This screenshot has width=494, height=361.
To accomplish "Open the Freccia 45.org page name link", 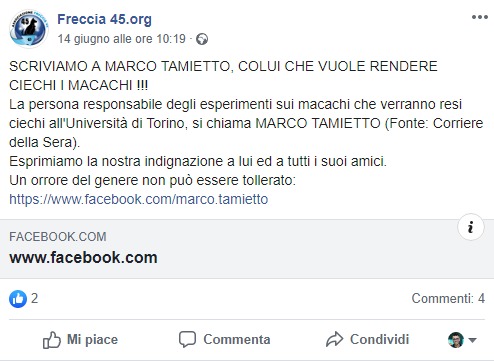I will coord(104,19).
